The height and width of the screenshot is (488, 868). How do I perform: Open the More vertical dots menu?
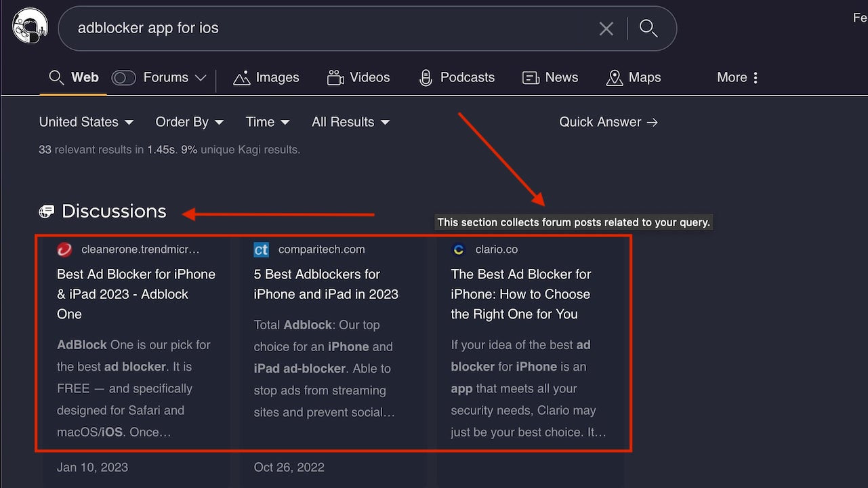[755, 77]
